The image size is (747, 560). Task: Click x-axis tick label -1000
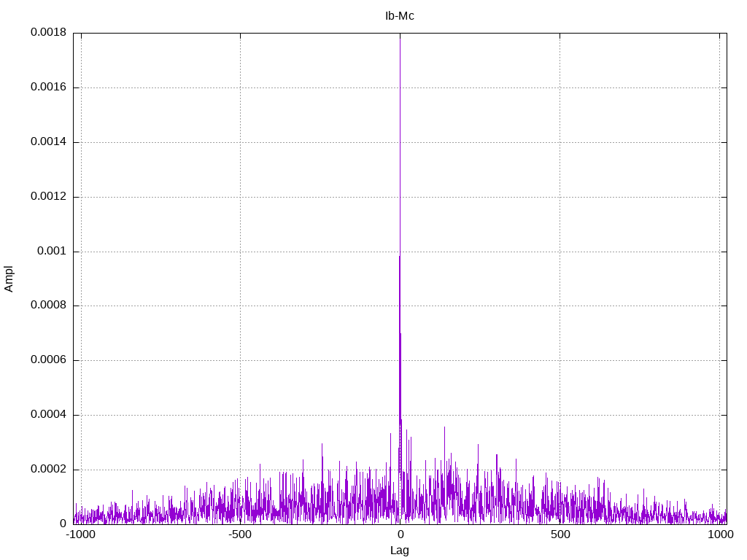[80, 534]
